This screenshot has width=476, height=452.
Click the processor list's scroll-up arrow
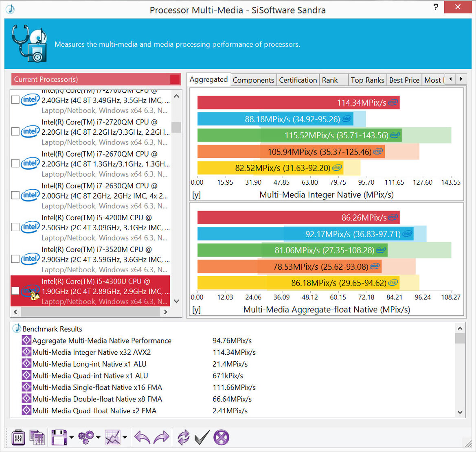(176, 96)
